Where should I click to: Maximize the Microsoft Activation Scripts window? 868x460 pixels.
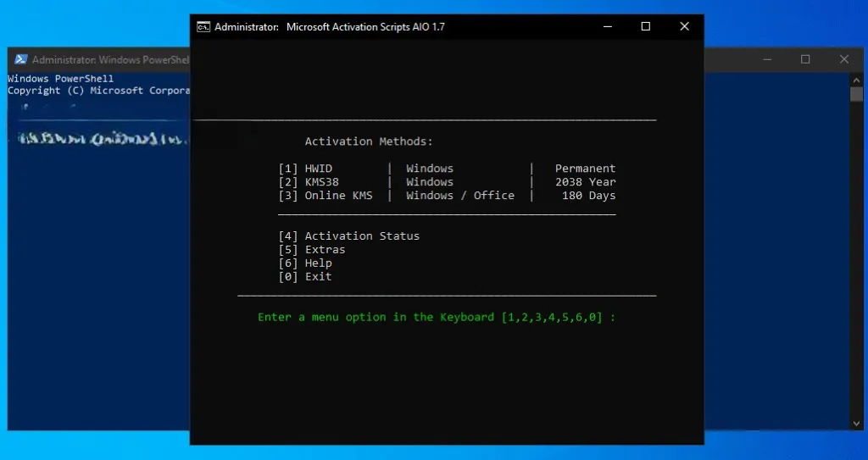click(x=645, y=26)
